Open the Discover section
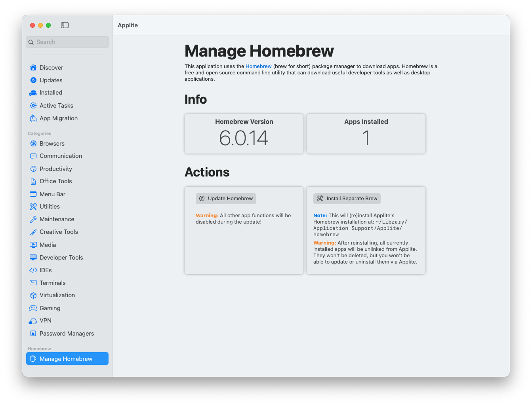 (x=67, y=68)
